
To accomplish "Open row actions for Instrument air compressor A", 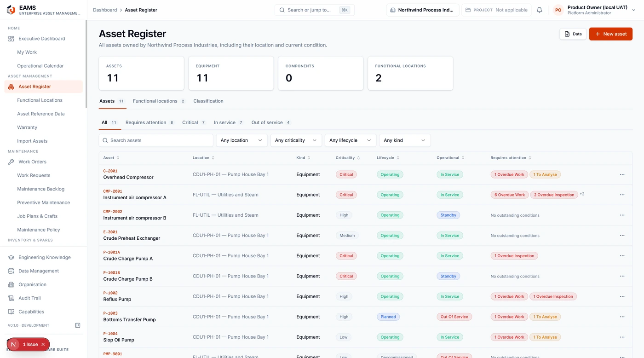I will (622, 195).
